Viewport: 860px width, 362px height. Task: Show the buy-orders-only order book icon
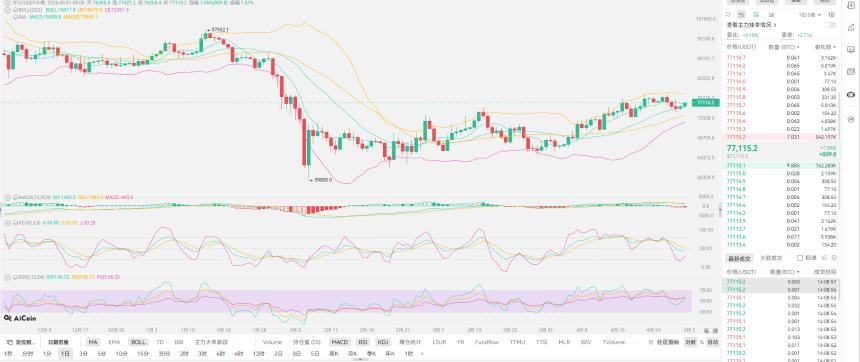756,15
